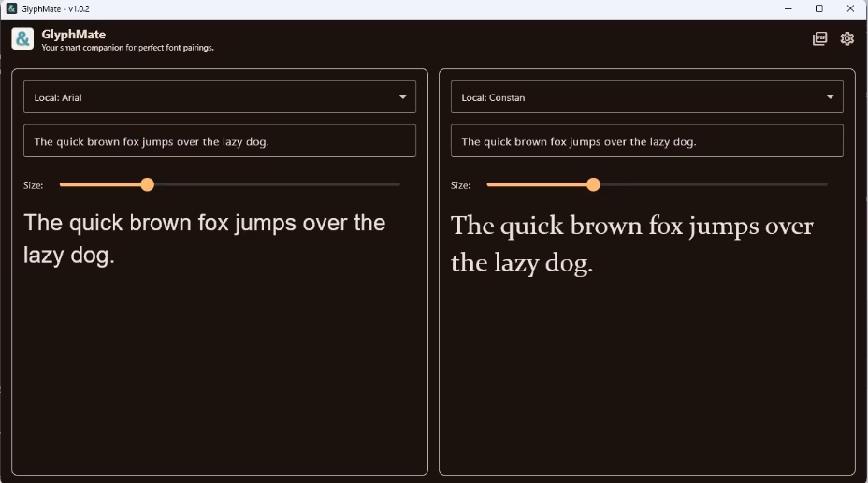Click the far right end of the Constan size track
868x483 pixels.
coord(825,184)
